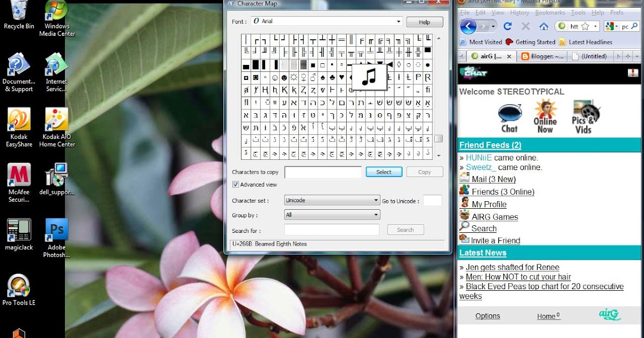The width and height of the screenshot is (644, 338).
Task: Open the Firefox History menu
Action: [519, 13]
